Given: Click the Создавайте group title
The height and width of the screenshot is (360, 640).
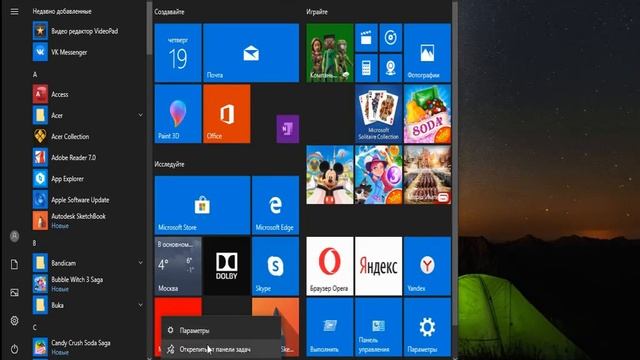Looking at the screenshot, I should click(169, 12).
